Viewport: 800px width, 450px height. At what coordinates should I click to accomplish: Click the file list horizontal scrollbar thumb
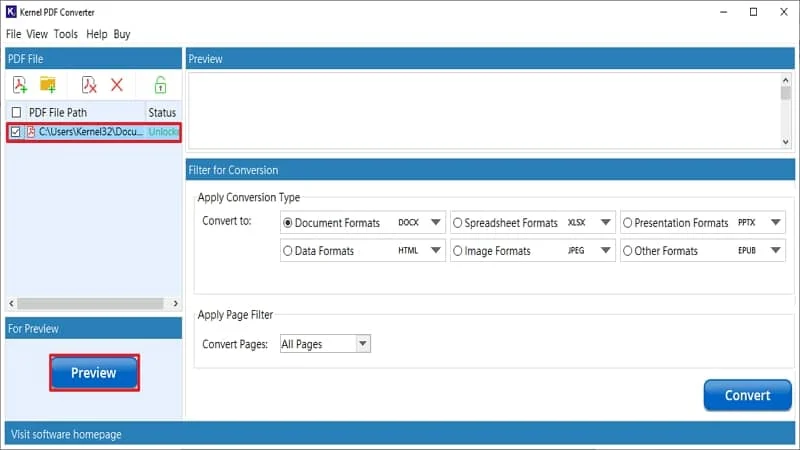click(x=90, y=304)
